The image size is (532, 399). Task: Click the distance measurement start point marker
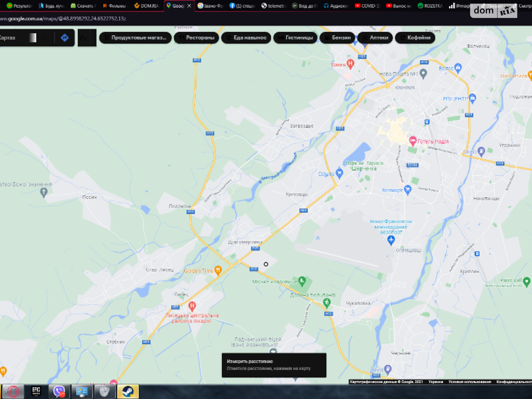pos(266,264)
